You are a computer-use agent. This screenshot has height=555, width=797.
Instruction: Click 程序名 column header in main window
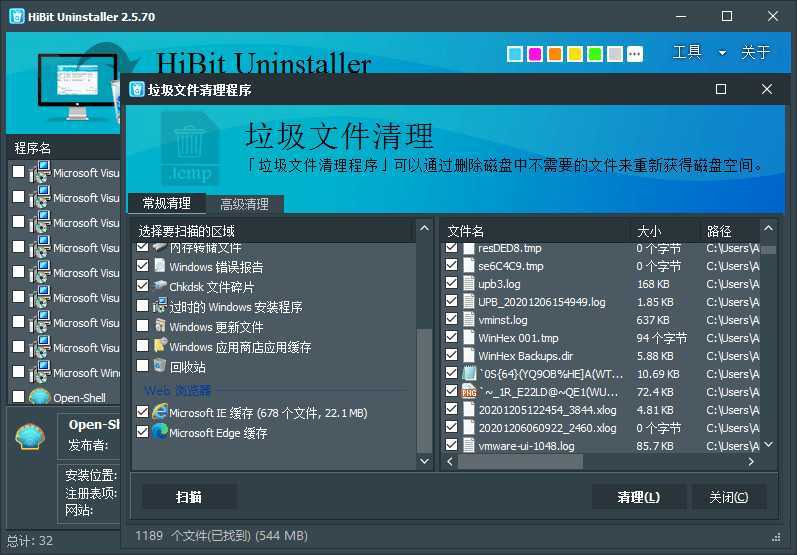click(x=64, y=148)
